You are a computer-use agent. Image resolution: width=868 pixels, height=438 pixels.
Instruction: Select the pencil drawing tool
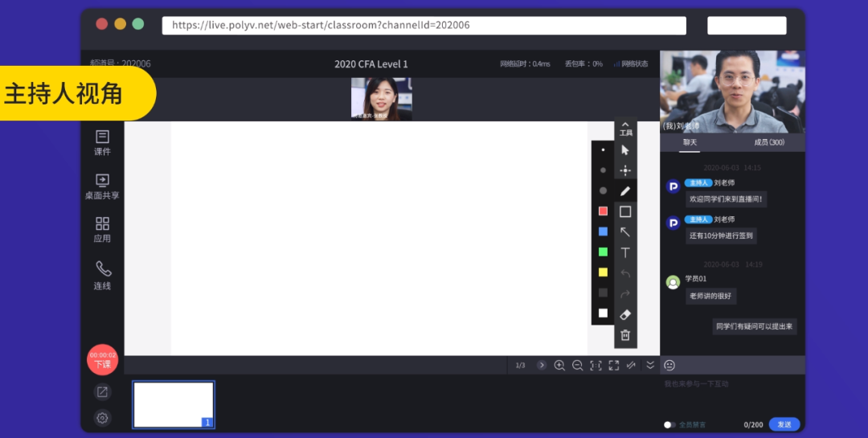pyautogui.click(x=625, y=191)
